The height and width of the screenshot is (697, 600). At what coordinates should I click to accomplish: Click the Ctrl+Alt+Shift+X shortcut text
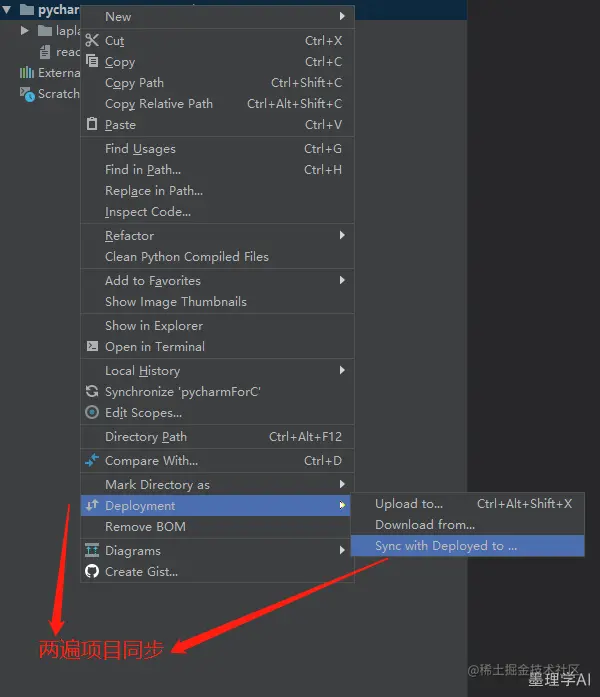[x=524, y=504]
